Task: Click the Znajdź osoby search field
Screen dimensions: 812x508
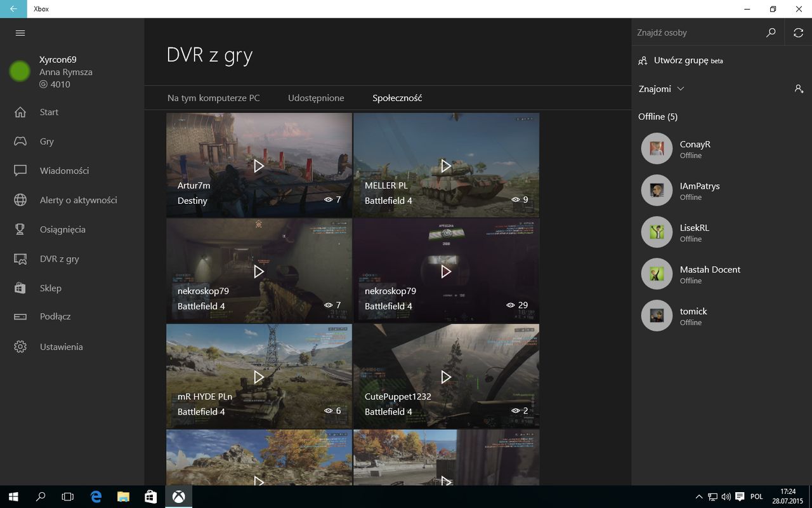Action: tap(696, 32)
